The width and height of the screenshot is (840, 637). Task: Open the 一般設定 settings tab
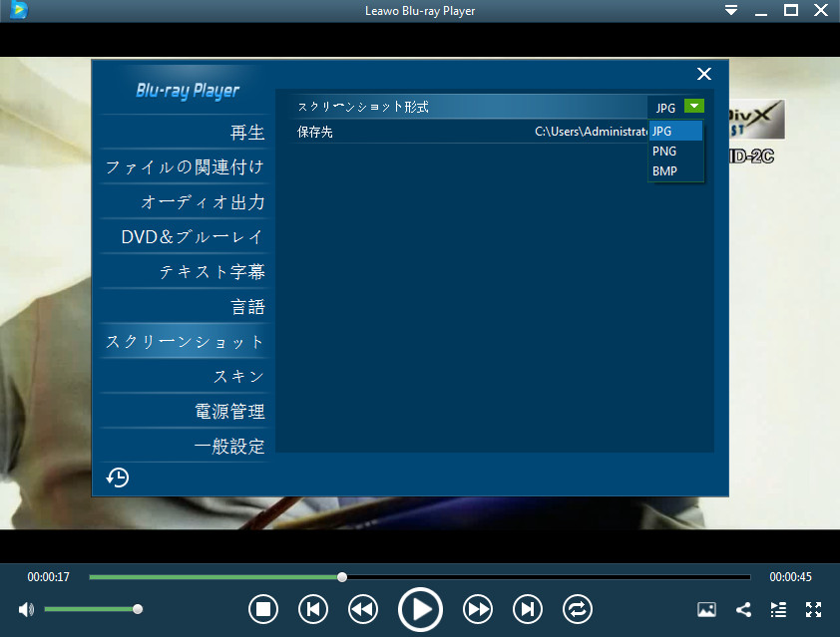point(185,446)
